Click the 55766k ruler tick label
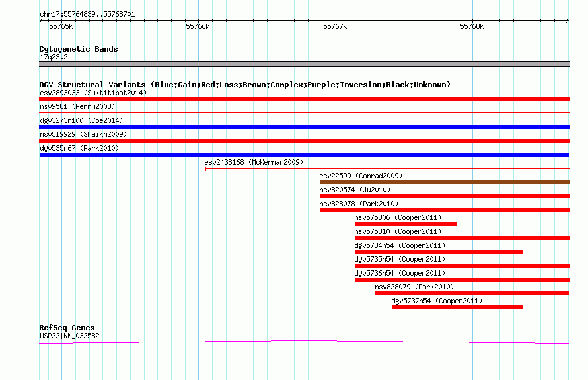 coord(198,26)
